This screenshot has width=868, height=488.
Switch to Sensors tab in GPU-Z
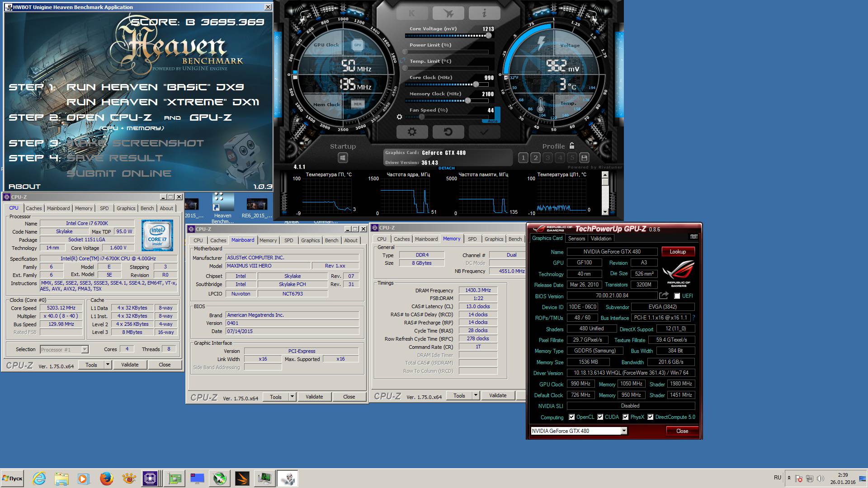(576, 238)
